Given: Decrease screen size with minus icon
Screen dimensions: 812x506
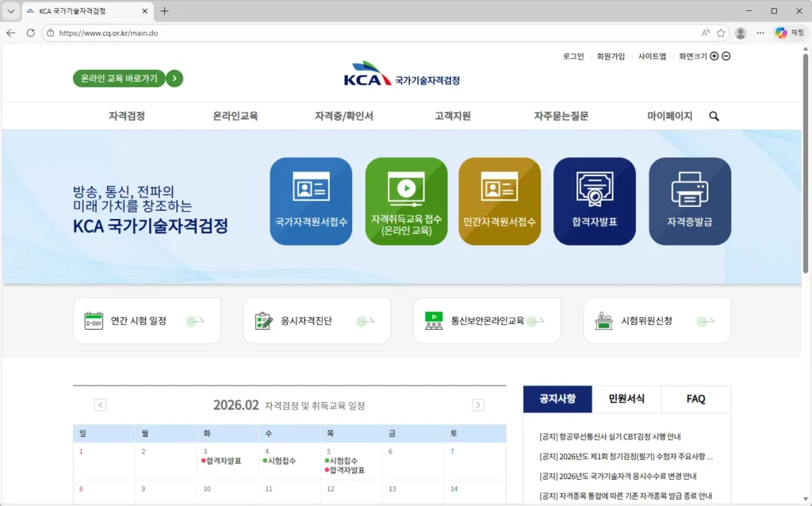Looking at the screenshot, I should point(726,56).
